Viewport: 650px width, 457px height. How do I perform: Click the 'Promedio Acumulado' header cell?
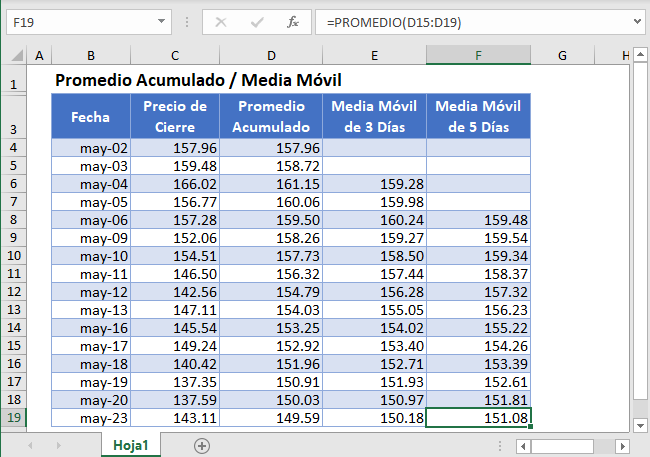[x=271, y=116]
